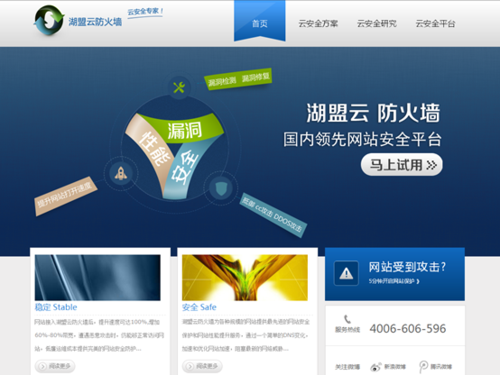Click the blue cc攻击 DDOS攻击 label

coord(273,215)
